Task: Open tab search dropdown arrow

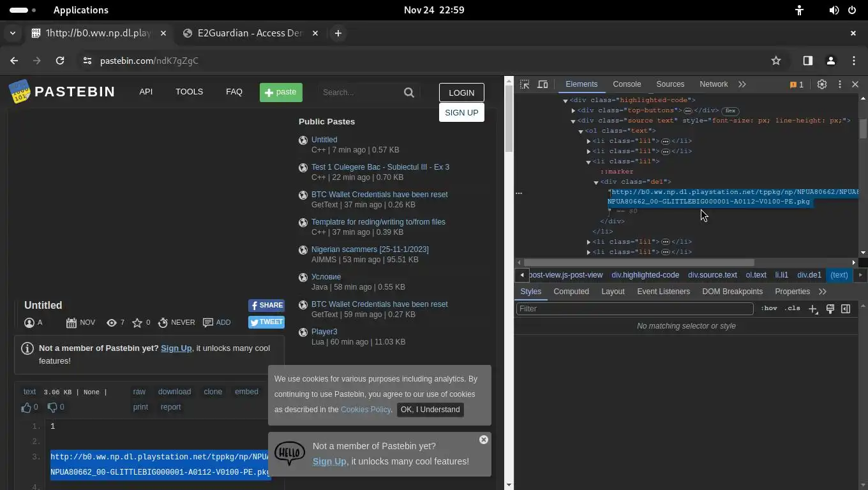Action: 13,33
